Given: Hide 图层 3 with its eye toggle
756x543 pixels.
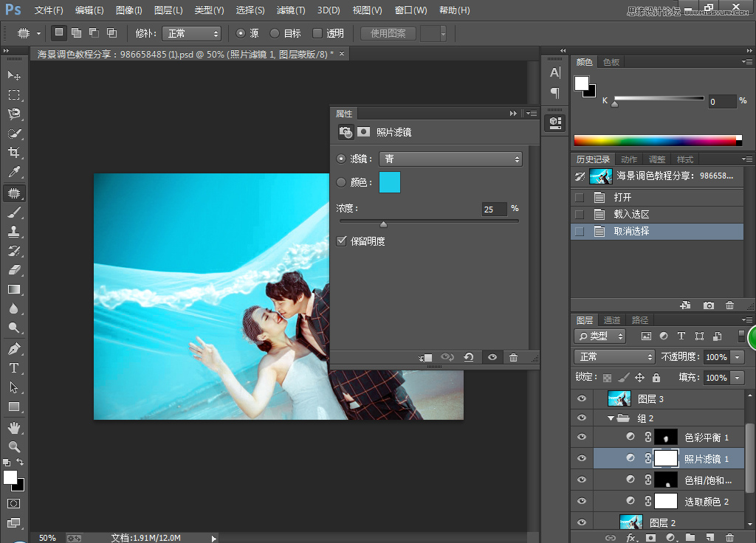Looking at the screenshot, I should pyautogui.click(x=582, y=398).
